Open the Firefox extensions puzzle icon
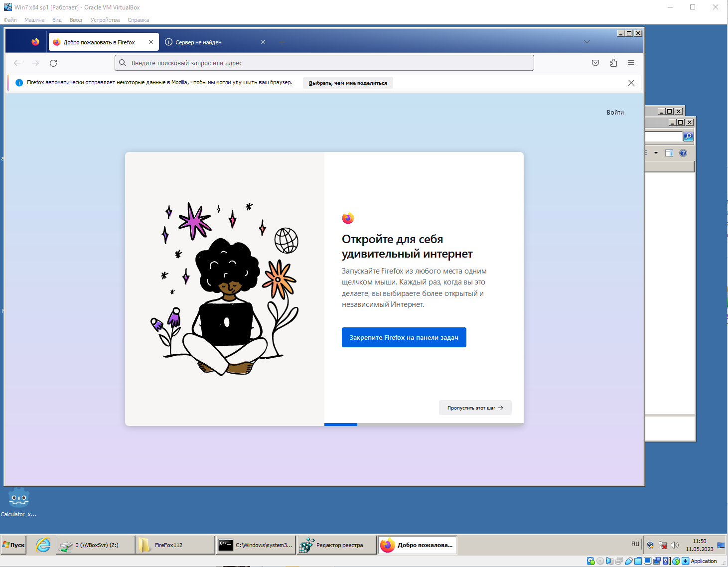This screenshot has height=567, width=728. pos(613,63)
